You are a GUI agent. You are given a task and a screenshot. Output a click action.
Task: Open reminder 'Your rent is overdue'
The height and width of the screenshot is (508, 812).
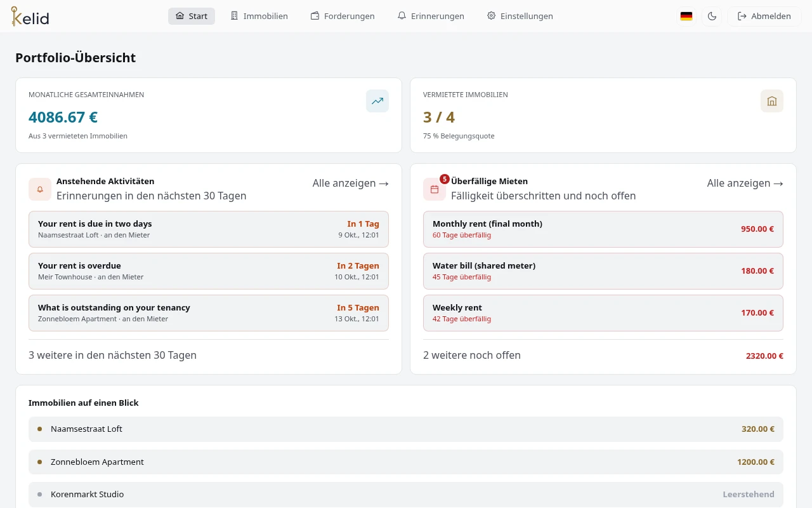click(209, 271)
